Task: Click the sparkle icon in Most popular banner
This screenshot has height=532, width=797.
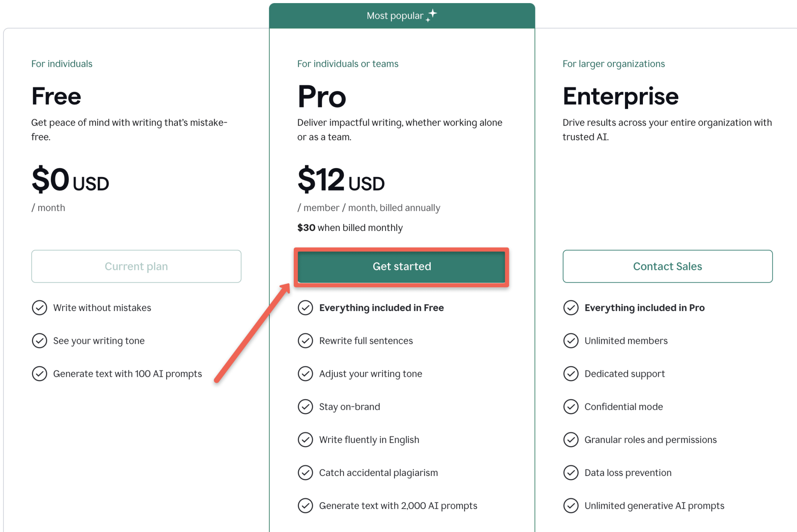Action: (x=431, y=15)
